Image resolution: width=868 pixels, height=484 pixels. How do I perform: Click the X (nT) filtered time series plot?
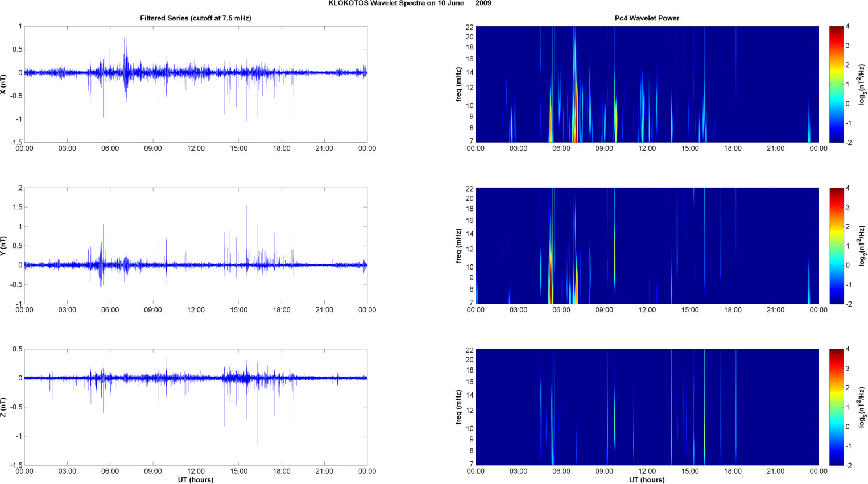(x=196, y=84)
